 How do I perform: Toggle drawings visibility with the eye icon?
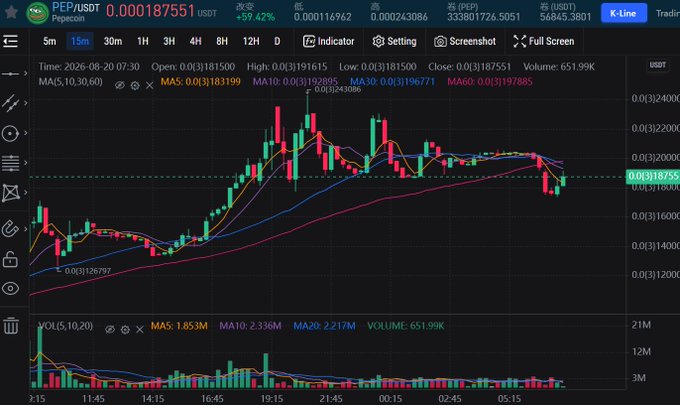click(10, 288)
